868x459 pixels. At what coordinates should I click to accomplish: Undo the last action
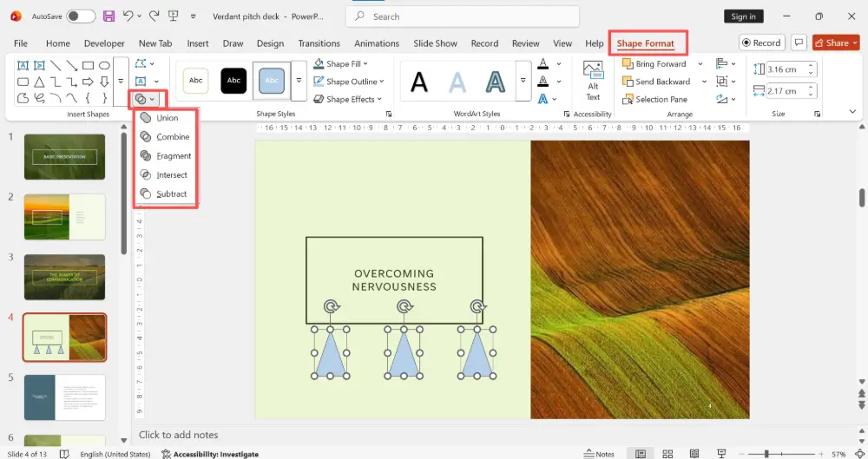click(x=128, y=16)
